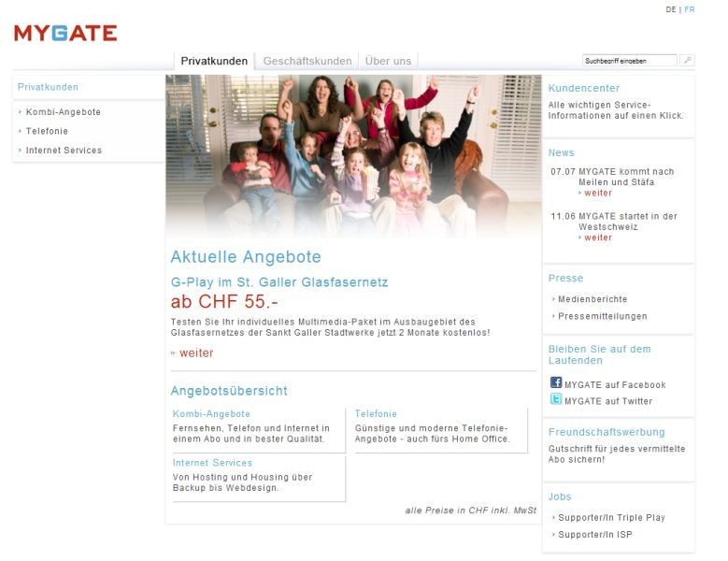Open Telefonie in left sidebar

[x=47, y=131]
